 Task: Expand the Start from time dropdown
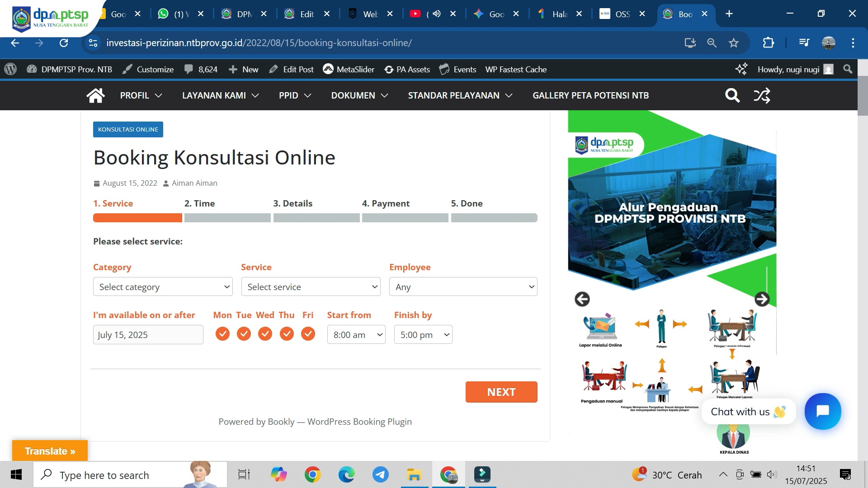[x=356, y=335]
